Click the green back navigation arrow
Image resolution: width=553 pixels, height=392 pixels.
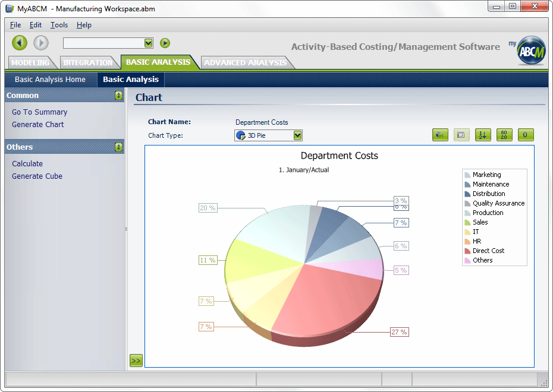pyautogui.click(x=20, y=43)
